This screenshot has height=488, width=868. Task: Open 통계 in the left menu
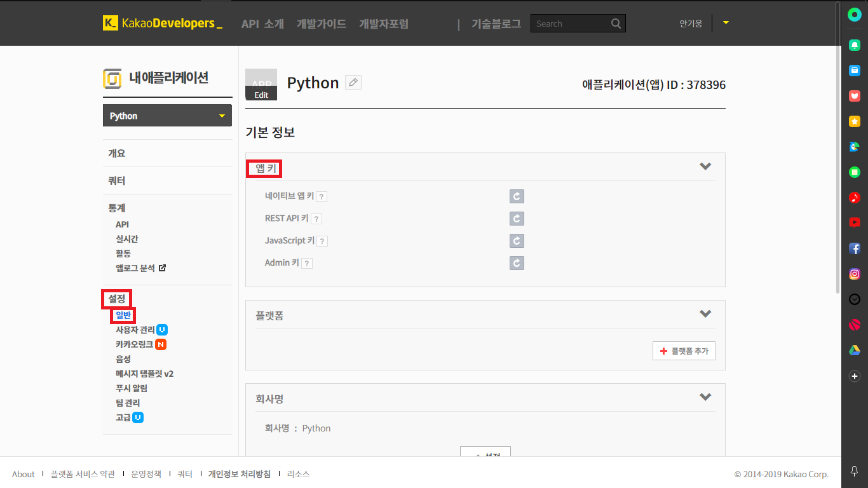(x=117, y=208)
